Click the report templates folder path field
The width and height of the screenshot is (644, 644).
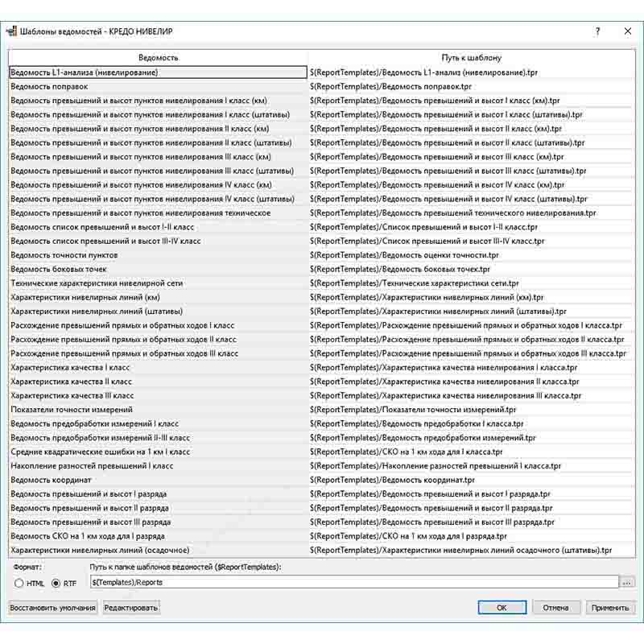[353, 581]
